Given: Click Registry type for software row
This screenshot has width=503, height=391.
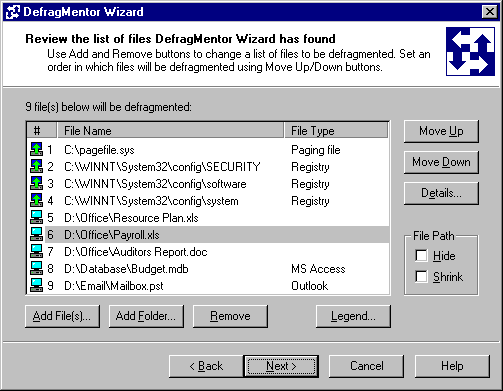Looking at the screenshot, I should 310,184.
